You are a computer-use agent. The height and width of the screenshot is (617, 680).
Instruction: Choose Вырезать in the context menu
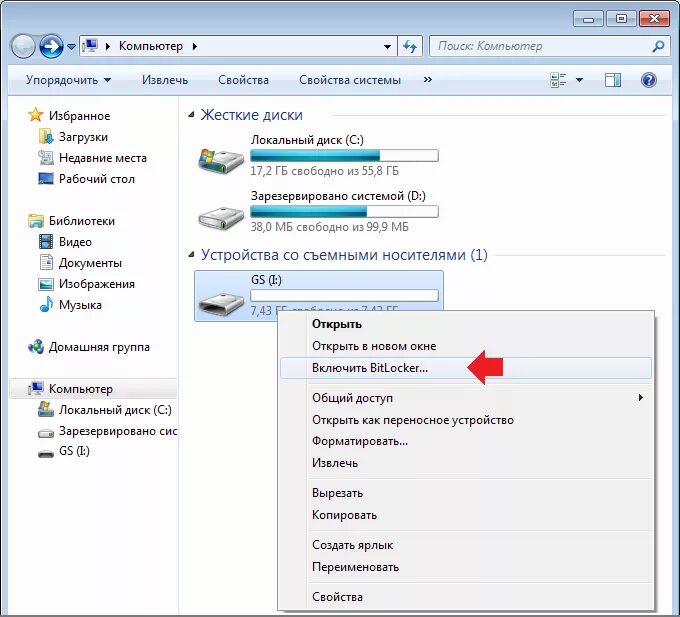(466, 493)
